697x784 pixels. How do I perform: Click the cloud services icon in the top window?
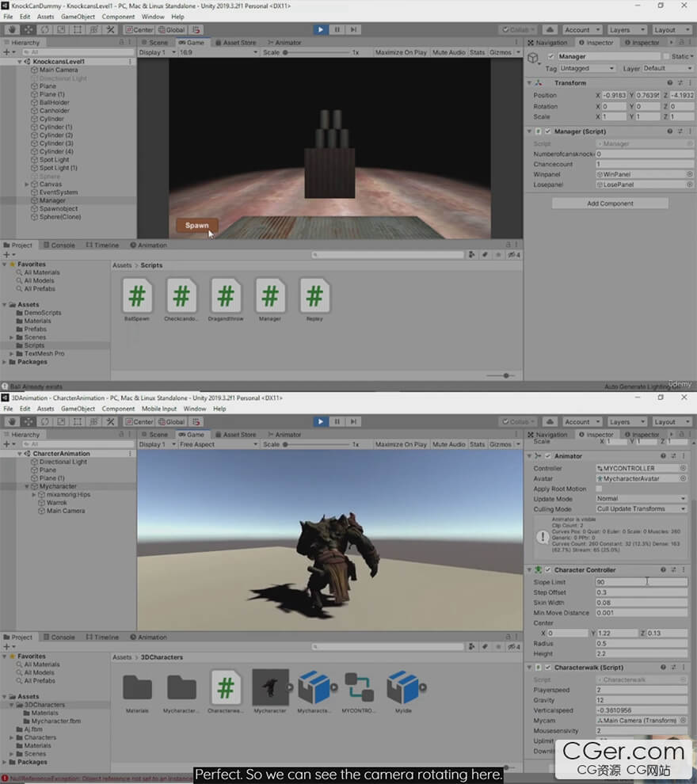(550, 29)
